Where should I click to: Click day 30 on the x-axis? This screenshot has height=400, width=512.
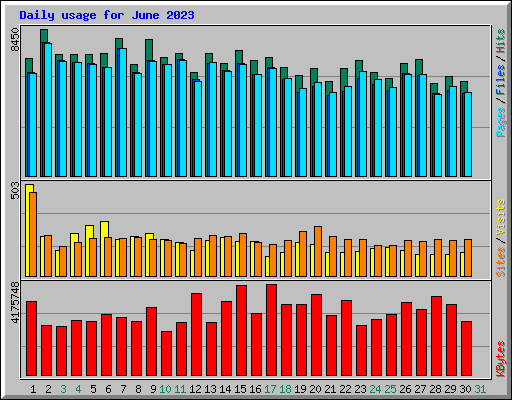tap(465, 389)
